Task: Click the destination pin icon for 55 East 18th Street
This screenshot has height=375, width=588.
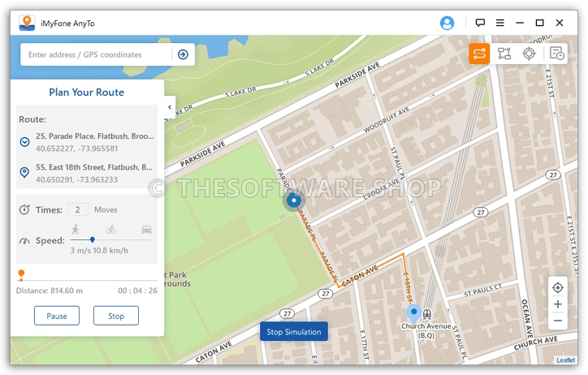Action: click(24, 172)
